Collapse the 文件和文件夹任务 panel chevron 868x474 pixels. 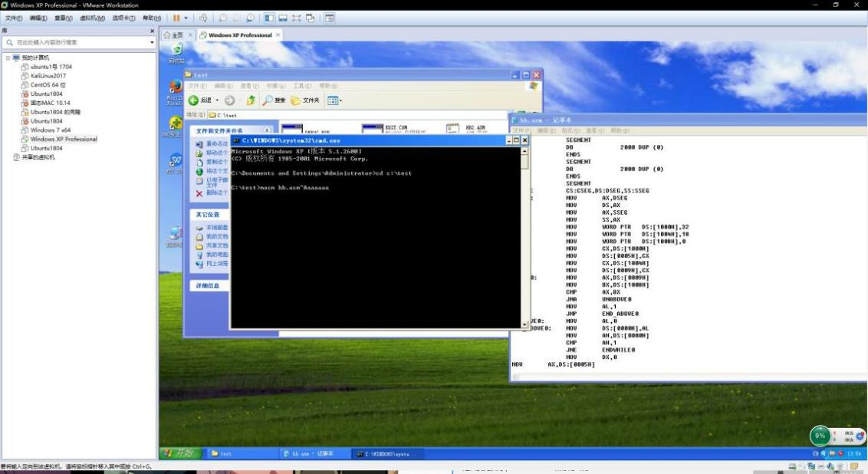(x=268, y=130)
